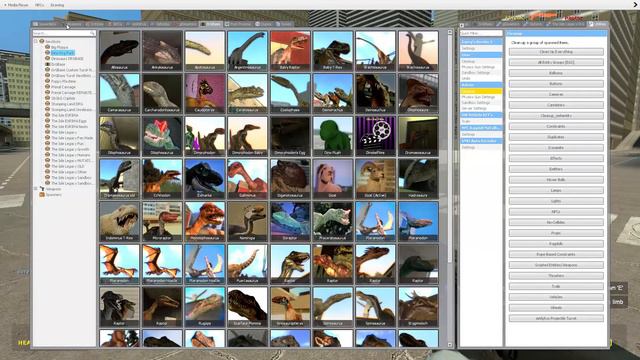640x360 pixels.
Task: Spawn the Ankylosaurus entity
Action: pos(162,50)
